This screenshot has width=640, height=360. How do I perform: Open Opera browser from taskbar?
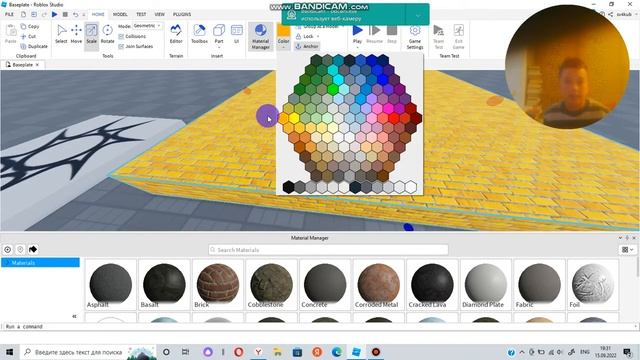(x=239, y=352)
